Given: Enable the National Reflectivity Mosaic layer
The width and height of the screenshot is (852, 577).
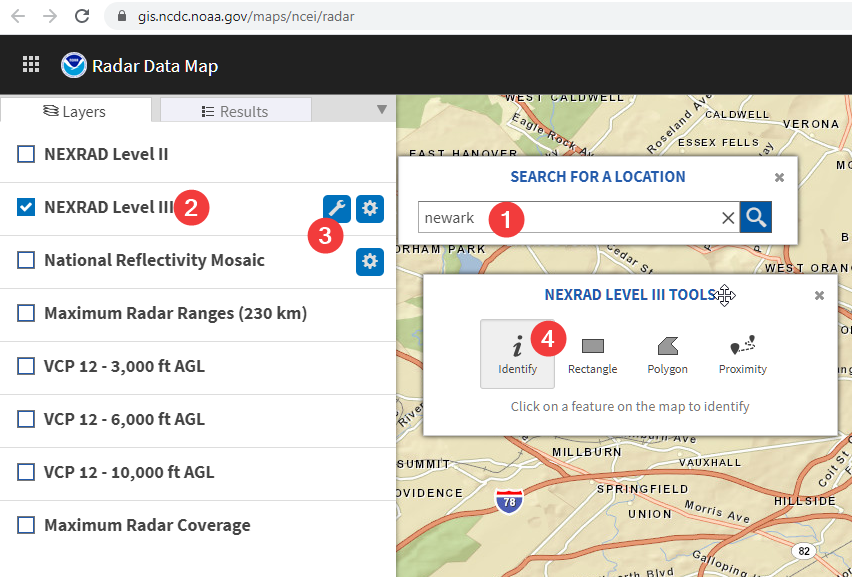Looking at the screenshot, I should point(25,261).
